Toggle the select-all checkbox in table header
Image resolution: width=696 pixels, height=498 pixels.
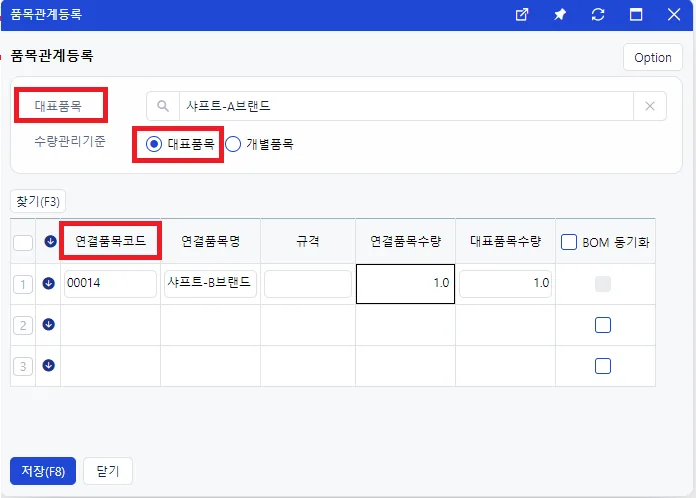[23, 243]
